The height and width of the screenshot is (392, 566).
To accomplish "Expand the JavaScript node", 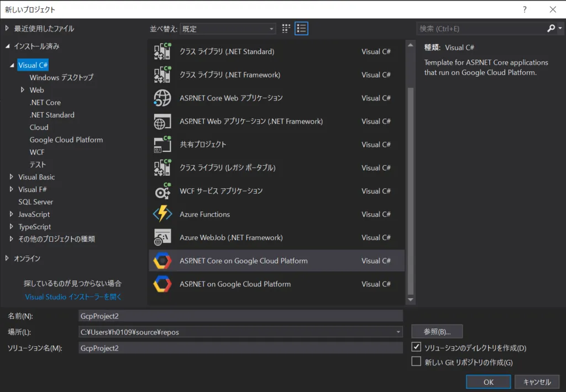I will [11, 214].
